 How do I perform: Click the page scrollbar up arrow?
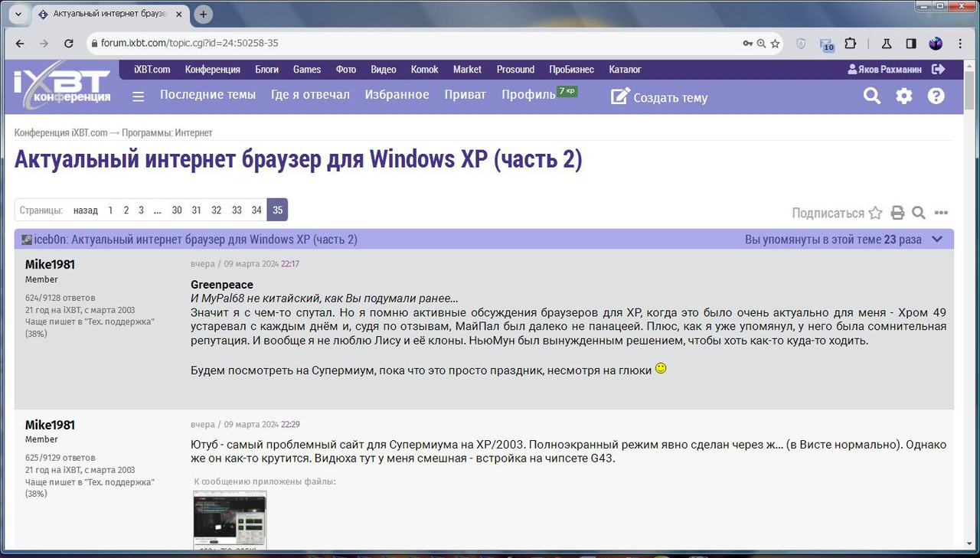point(970,66)
